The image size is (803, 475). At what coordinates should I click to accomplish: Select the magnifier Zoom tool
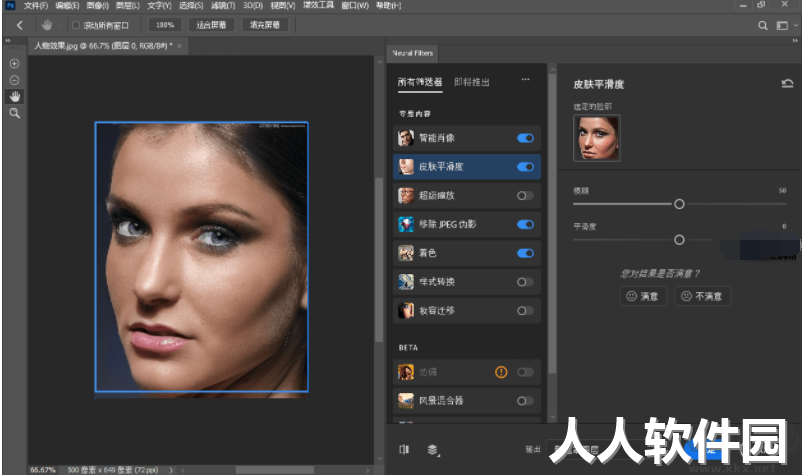click(14, 113)
